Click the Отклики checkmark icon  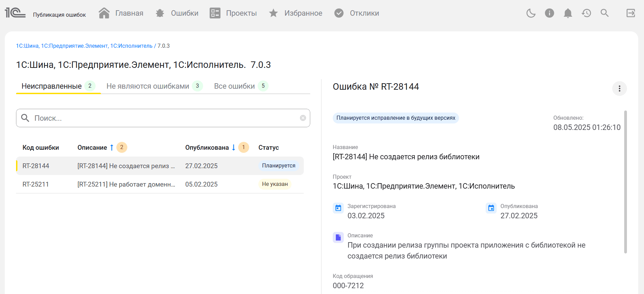tap(339, 13)
